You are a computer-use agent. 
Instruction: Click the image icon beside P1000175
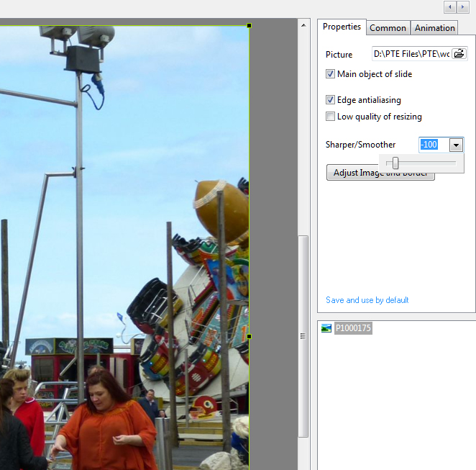click(x=327, y=328)
